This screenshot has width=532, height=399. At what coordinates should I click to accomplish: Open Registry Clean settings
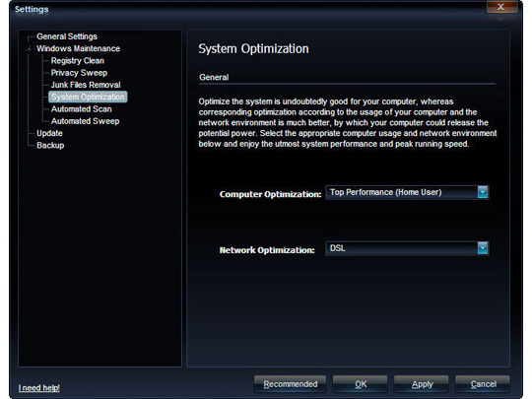click(x=78, y=61)
